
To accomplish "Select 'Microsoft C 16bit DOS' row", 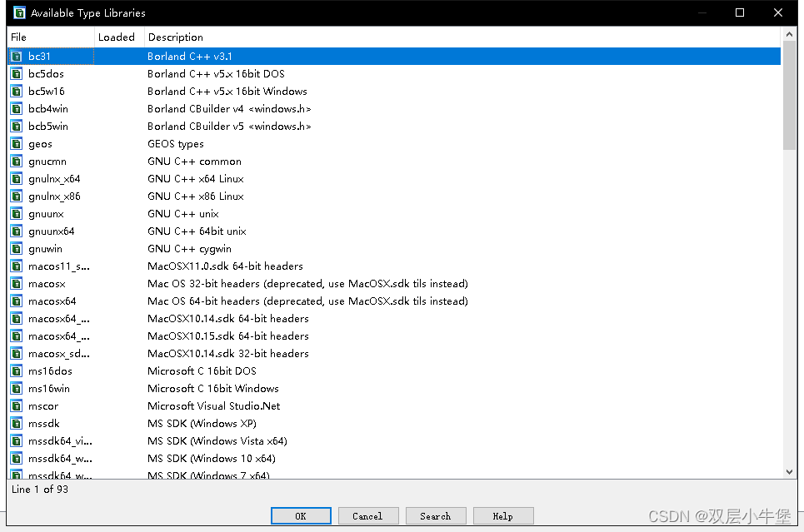I will 394,371.
